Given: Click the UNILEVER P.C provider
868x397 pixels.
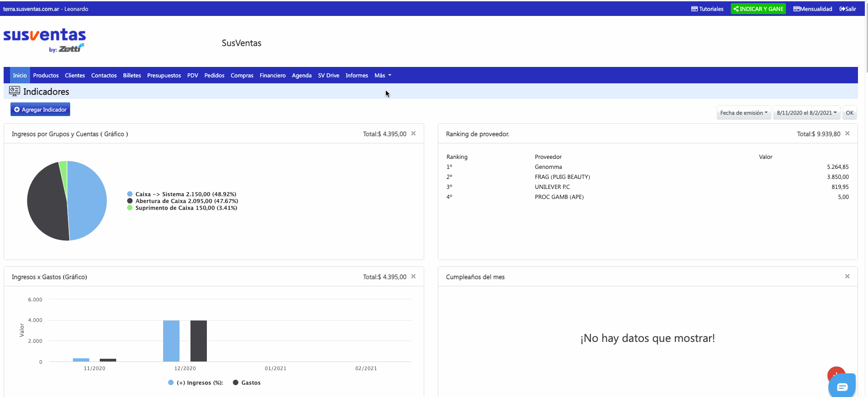Looking at the screenshot, I should [x=552, y=187].
